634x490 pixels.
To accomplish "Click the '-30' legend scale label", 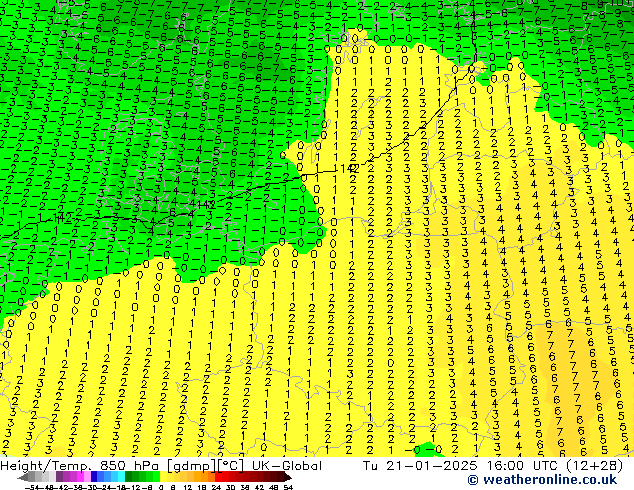I will [x=89, y=488].
